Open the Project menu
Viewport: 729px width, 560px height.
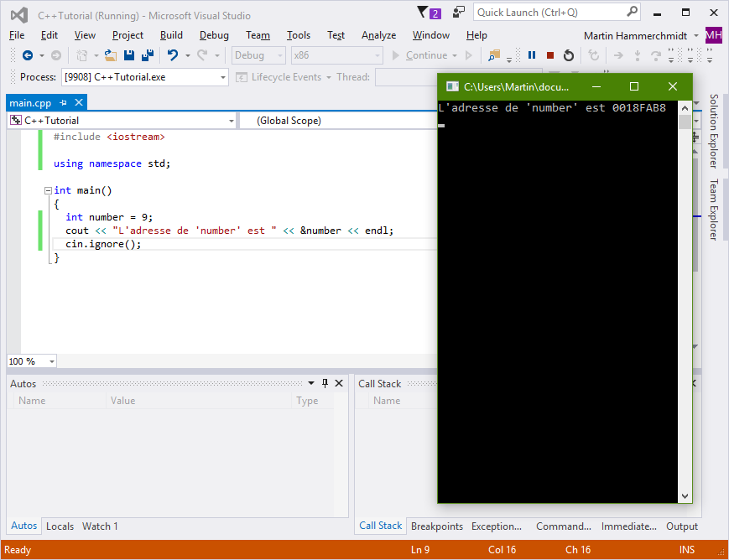pos(128,35)
